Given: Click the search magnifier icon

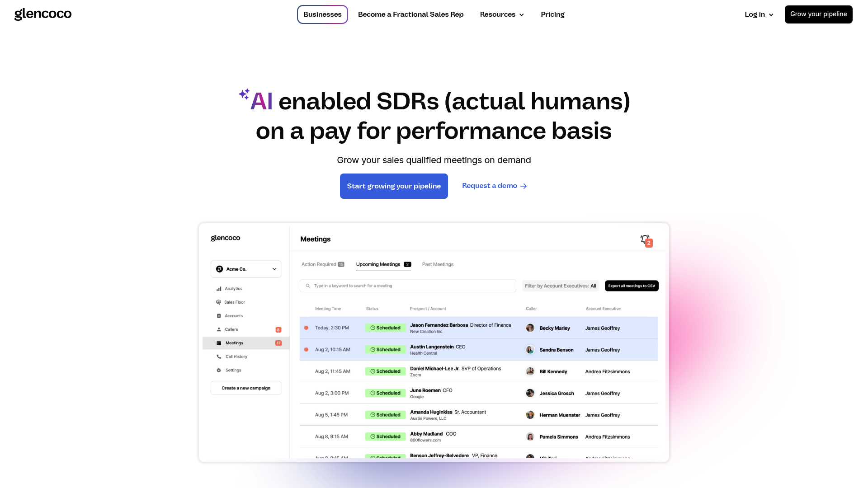Looking at the screenshot, I should (308, 286).
